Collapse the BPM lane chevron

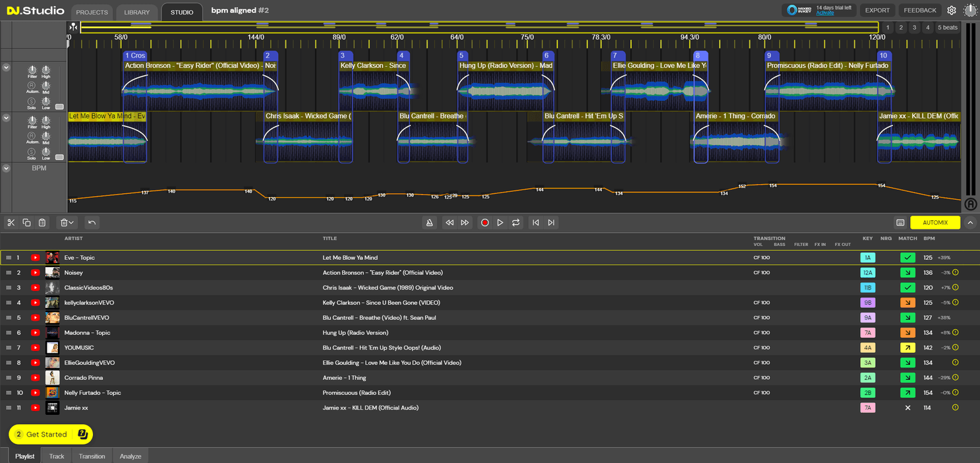coord(6,168)
